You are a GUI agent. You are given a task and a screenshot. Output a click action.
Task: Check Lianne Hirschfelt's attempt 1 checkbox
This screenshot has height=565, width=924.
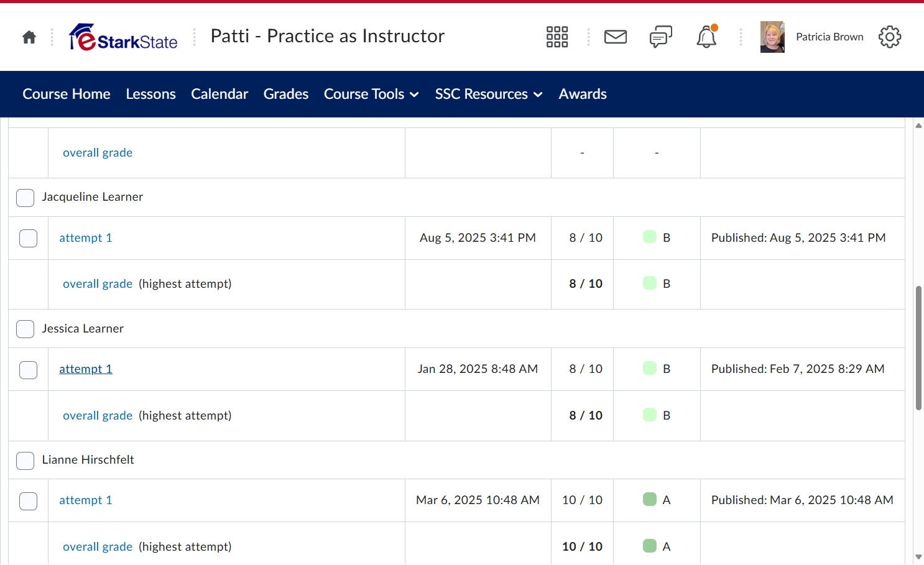[x=29, y=501]
